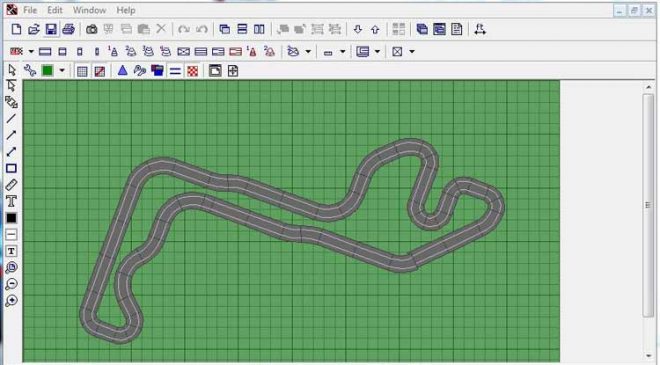Click the down arrow toolbar icon
The image size is (660, 365).
pos(357,29)
